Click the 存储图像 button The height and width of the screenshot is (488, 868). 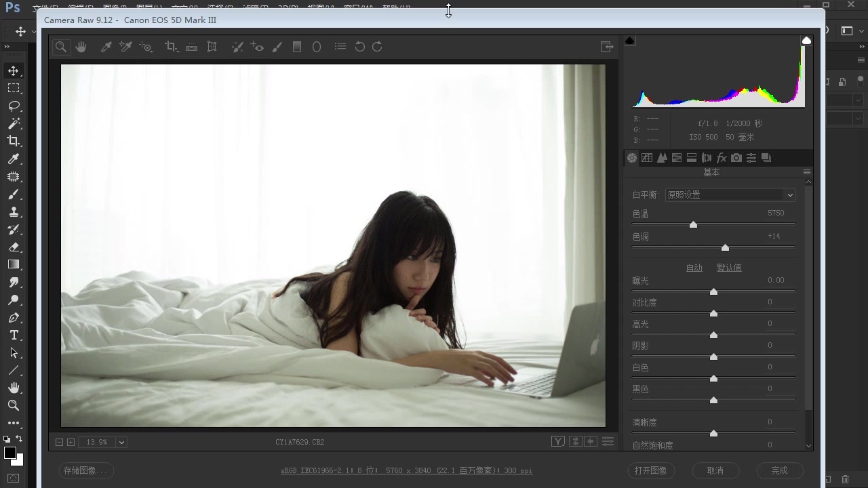pyautogui.click(x=86, y=470)
